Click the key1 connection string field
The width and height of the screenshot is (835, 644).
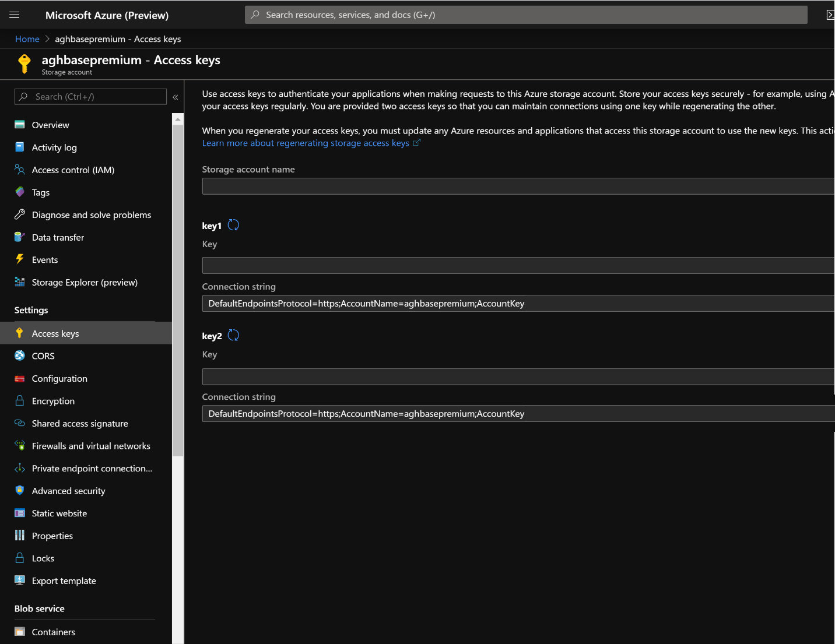point(408,303)
